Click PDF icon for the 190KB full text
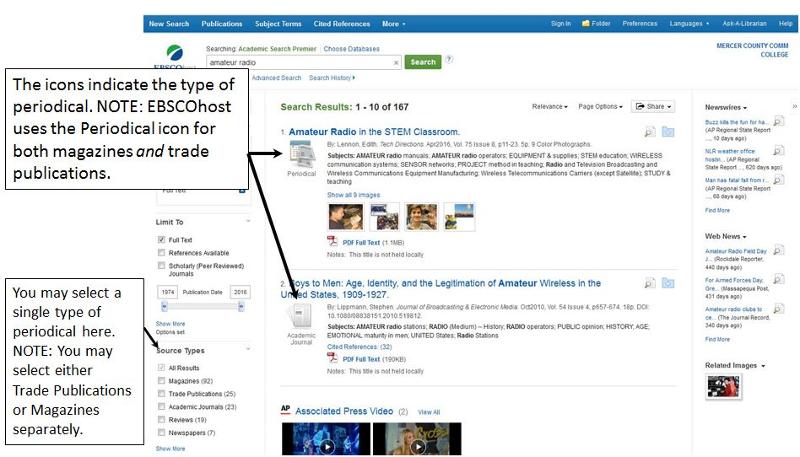Image resolution: width=800 pixels, height=457 pixels. click(332, 358)
